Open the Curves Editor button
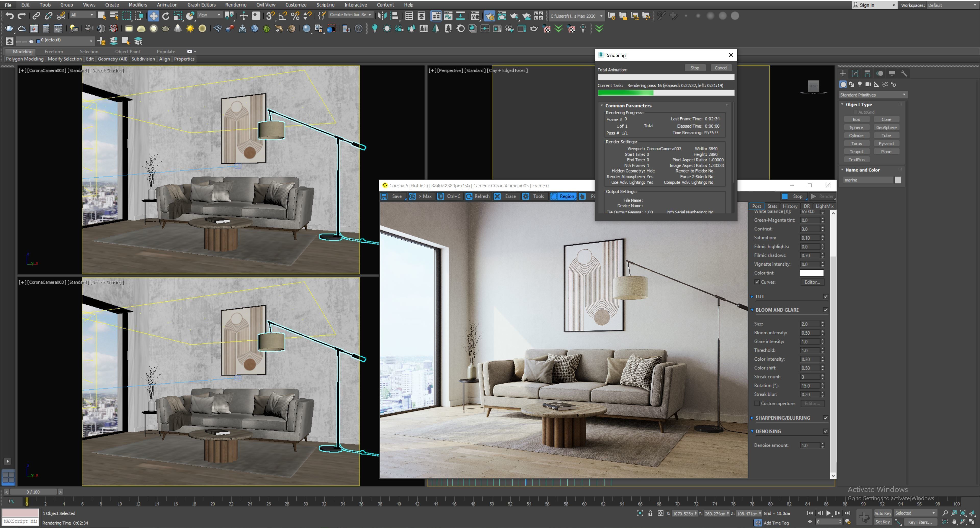Viewport: 980px width, 528px height. (x=812, y=282)
